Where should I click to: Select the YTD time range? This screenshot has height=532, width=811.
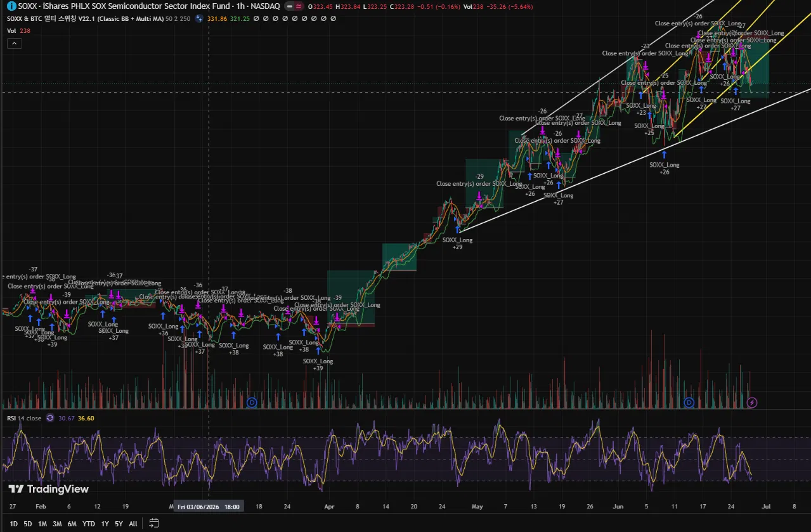[89, 524]
